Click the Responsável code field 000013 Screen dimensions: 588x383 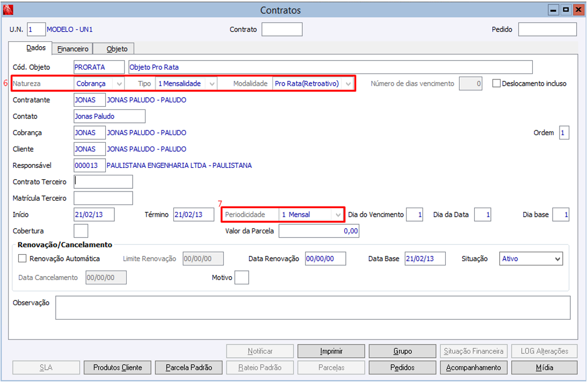(x=90, y=165)
